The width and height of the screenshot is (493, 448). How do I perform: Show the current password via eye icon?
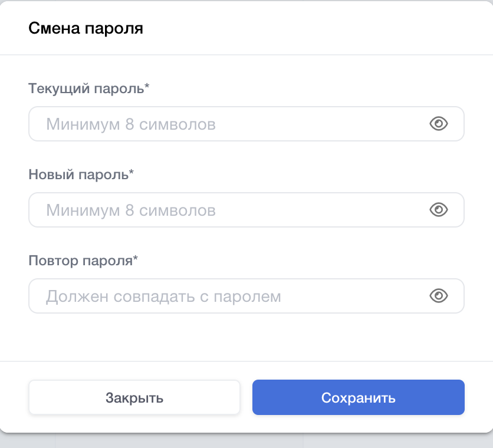439,124
